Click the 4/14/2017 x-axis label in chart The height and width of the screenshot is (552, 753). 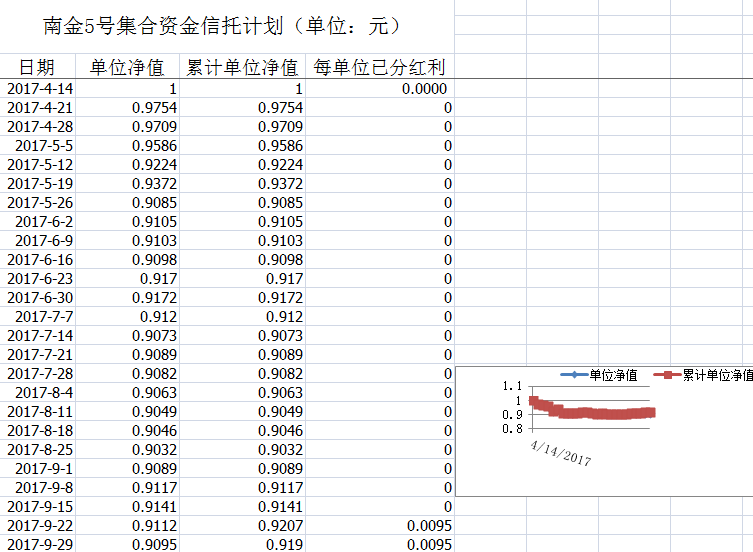[562, 452]
